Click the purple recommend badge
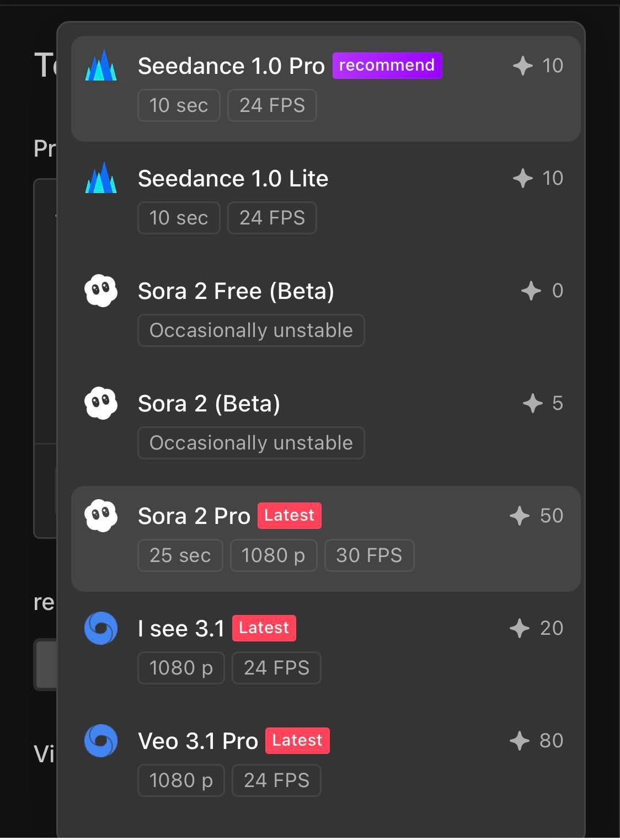The image size is (620, 840). pyautogui.click(x=387, y=65)
